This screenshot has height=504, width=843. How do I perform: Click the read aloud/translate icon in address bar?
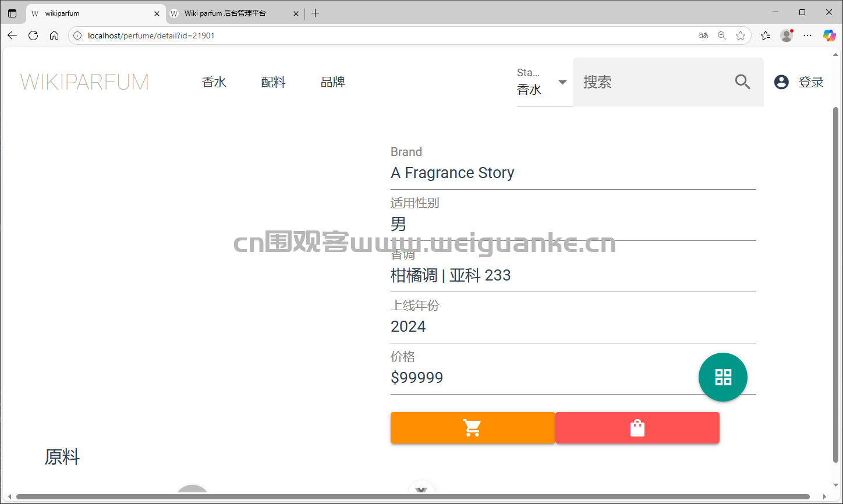(703, 36)
